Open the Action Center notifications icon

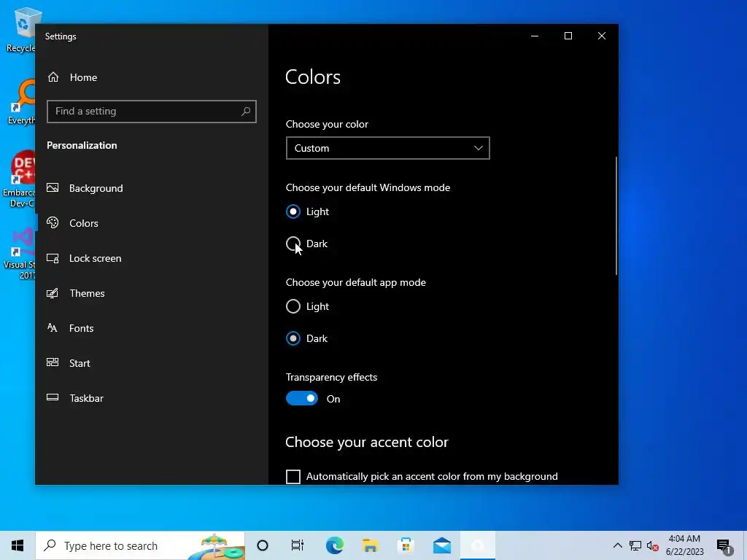(724, 545)
